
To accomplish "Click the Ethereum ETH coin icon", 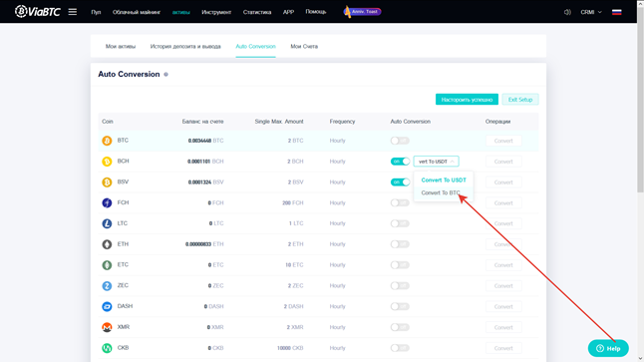I will click(x=107, y=244).
